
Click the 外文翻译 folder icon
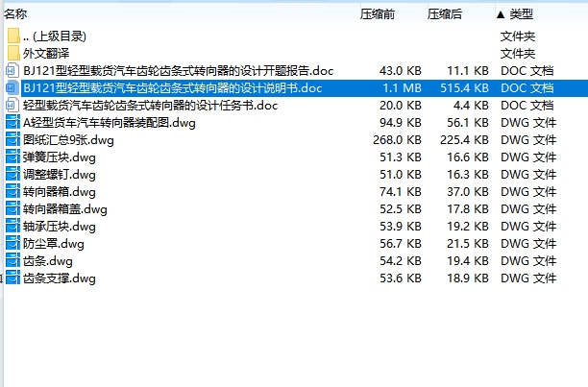13,53
